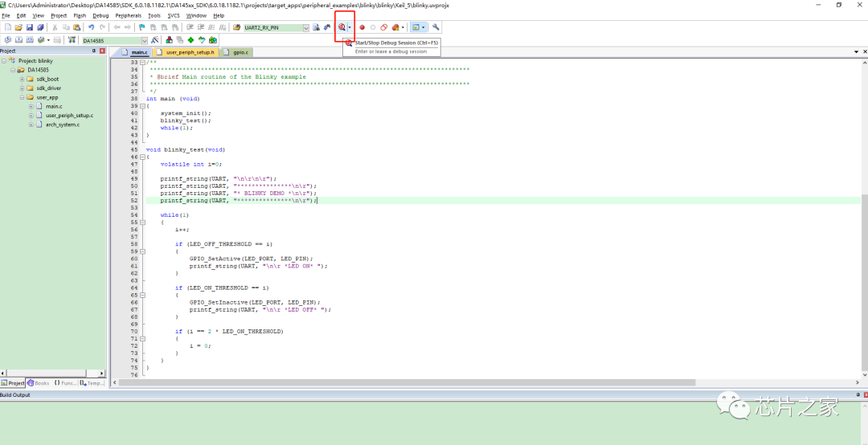Image resolution: width=868 pixels, height=445 pixels.
Task: Expand the sdk_boot folder
Action: point(23,80)
